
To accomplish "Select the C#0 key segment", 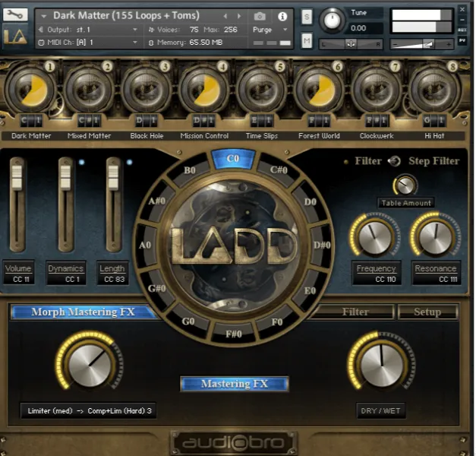I will pyautogui.click(x=279, y=170).
